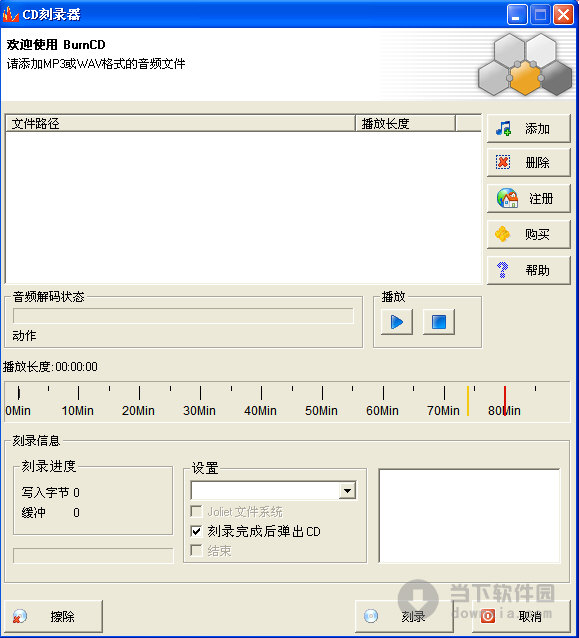Click the burn progress bar under 缓冲
Image resolution: width=579 pixels, height=638 pixels.
[93, 555]
